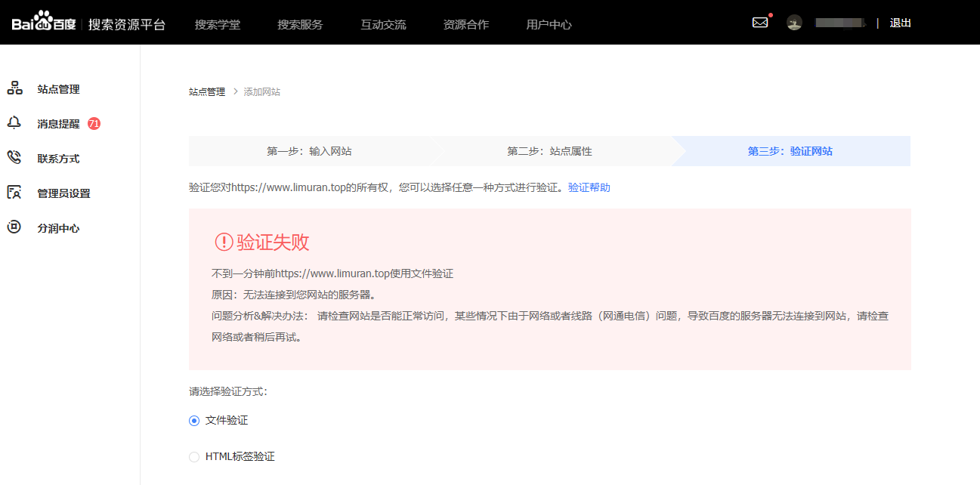Click the 第一步：输入网站 step
This screenshot has width=980, height=485.
pos(309,151)
